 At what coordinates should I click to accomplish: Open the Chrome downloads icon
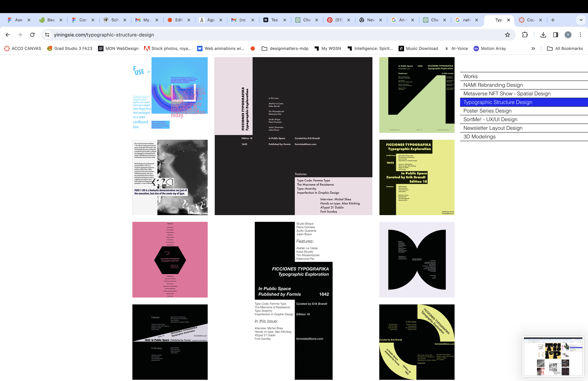click(x=543, y=35)
